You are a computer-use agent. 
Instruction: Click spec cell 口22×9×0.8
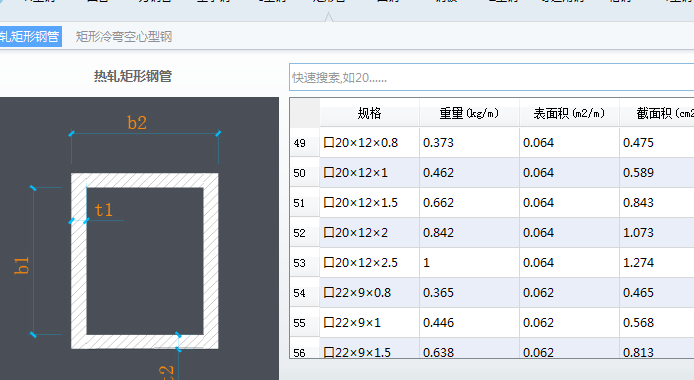pos(370,293)
